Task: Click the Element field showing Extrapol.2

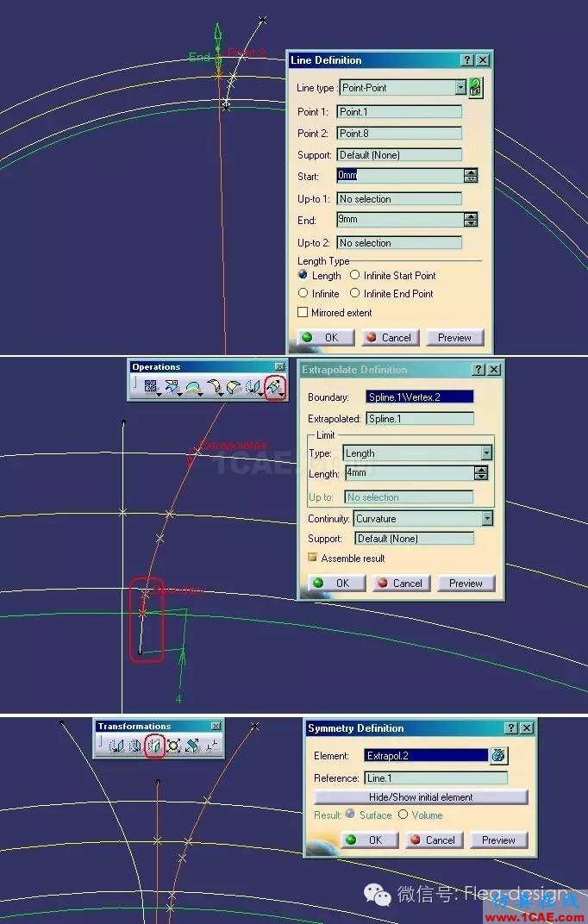Action: (x=426, y=755)
